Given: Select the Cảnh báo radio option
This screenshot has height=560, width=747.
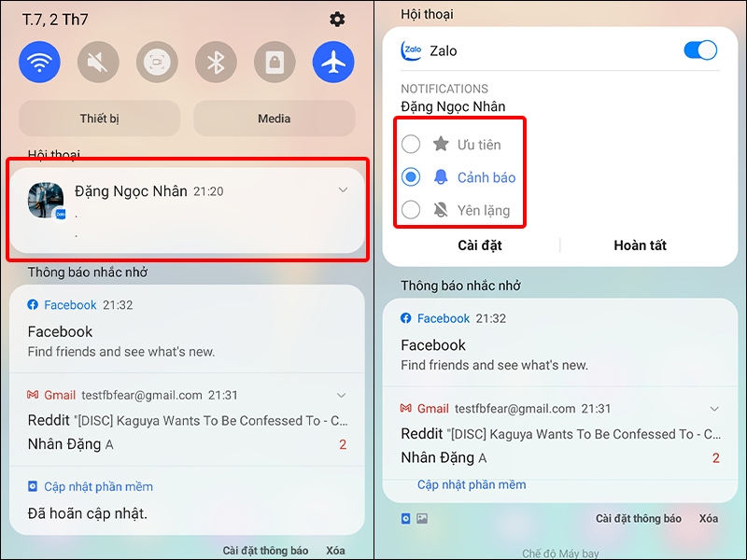Looking at the screenshot, I should pos(411,176).
